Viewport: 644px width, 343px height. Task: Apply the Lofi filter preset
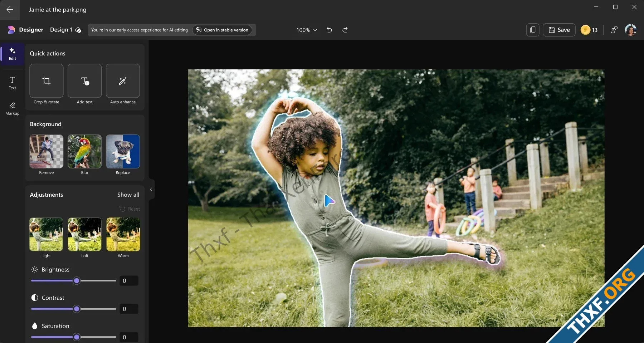(x=85, y=234)
